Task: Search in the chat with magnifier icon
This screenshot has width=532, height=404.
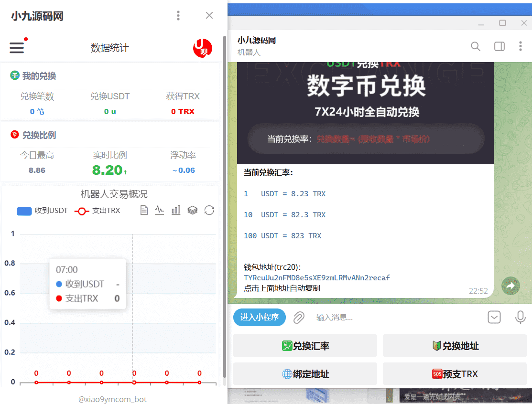Action: [476, 46]
